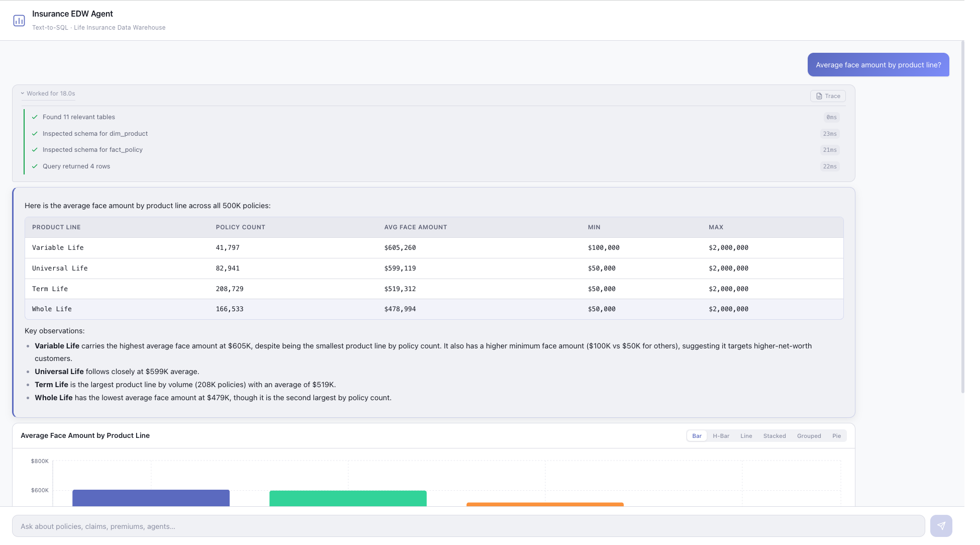Click the 'Key observations:' heading
980x545 pixels.
point(55,331)
